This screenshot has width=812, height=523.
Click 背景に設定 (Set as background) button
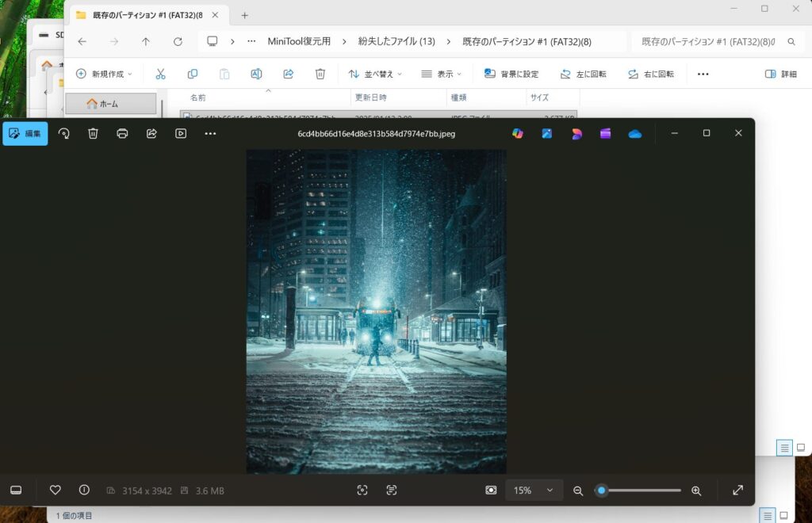click(511, 74)
